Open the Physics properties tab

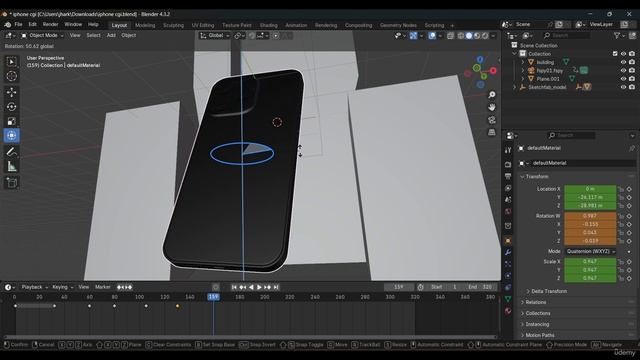pyautogui.click(x=508, y=276)
